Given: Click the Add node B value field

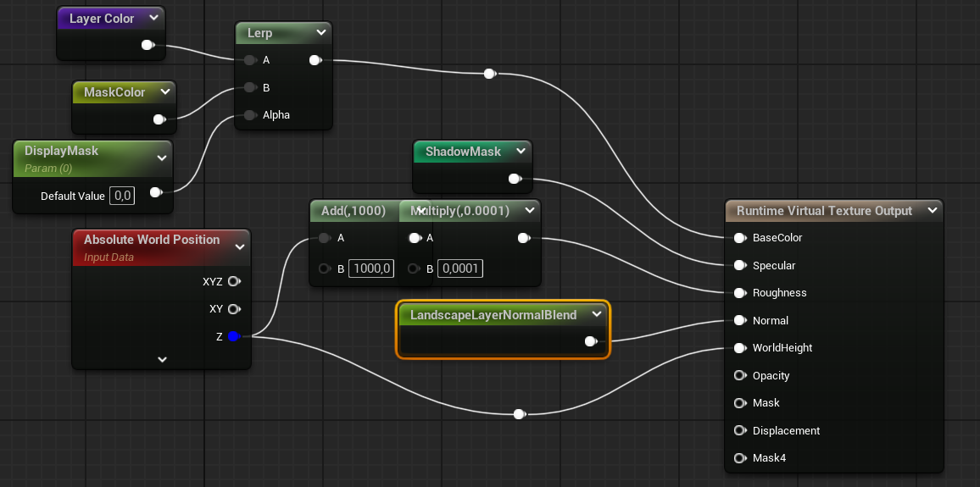Looking at the screenshot, I should click(370, 269).
